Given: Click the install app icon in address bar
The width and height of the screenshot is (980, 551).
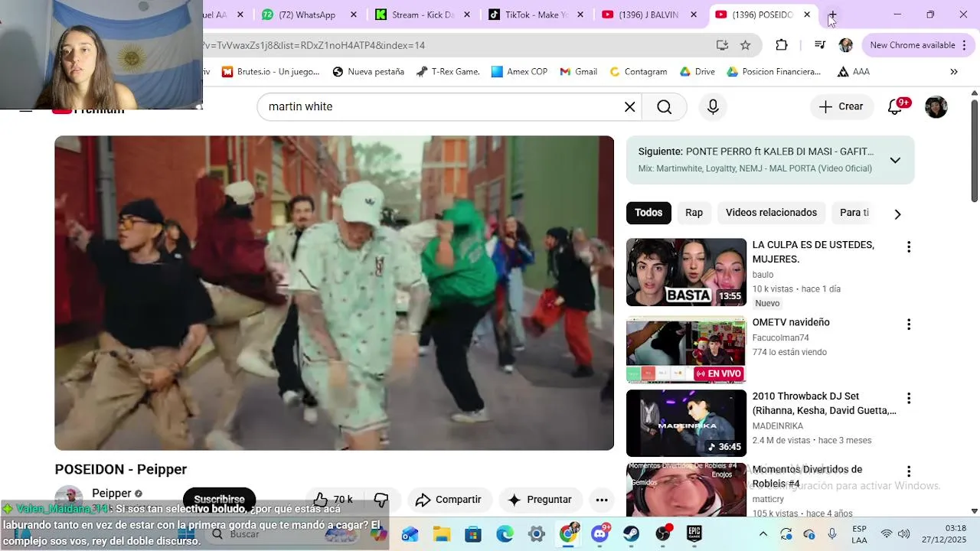Looking at the screenshot, I should 722,45.
